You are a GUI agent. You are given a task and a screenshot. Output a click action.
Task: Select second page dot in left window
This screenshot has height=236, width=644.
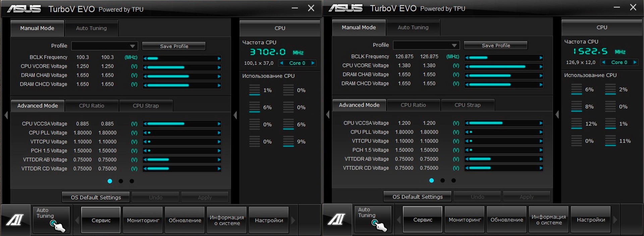pyautogui.click(x=121, y=181)
